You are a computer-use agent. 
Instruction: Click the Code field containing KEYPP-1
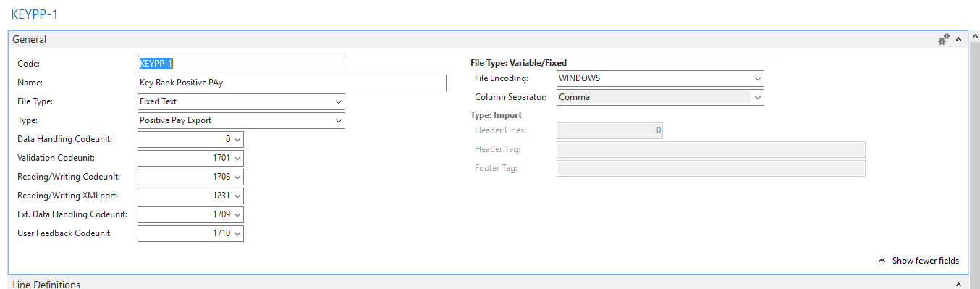(241, 64)
